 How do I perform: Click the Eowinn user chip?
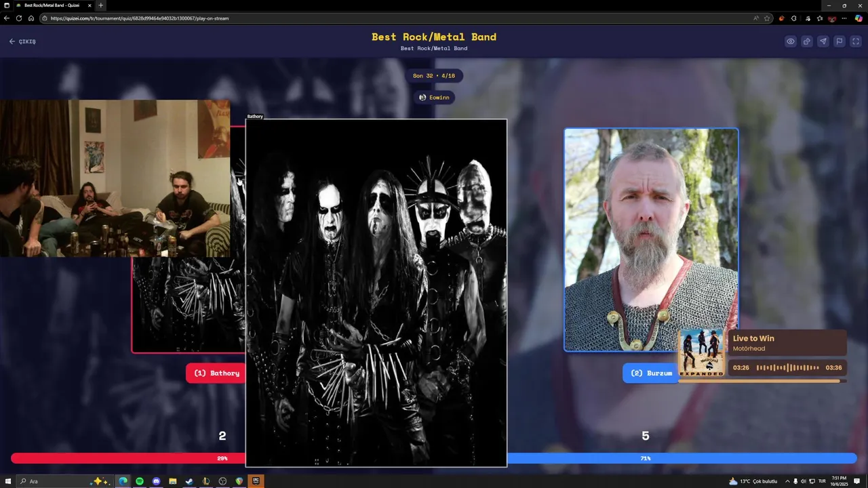tap(434, 98)
